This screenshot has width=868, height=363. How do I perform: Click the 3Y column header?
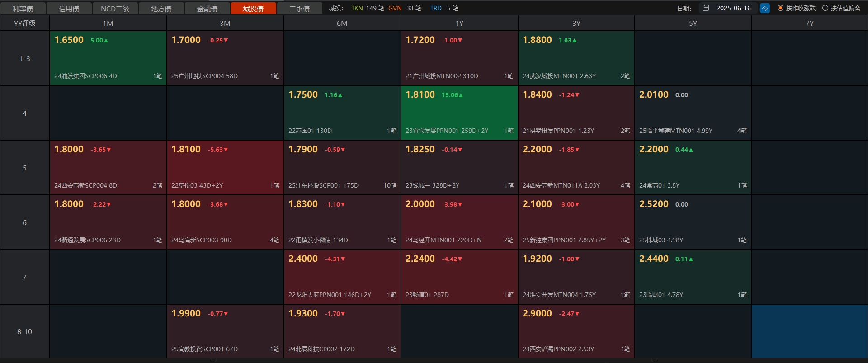pos(576,23)
